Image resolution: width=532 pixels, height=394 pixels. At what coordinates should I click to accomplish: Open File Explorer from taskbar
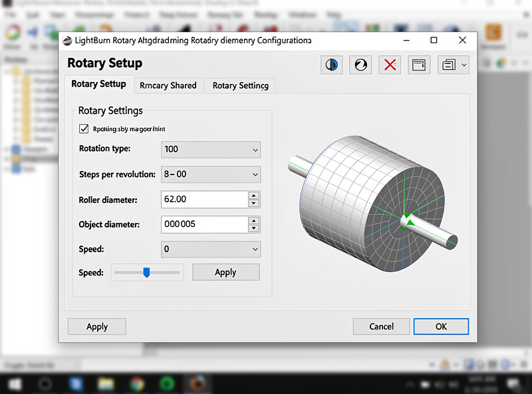(x=106, y=384)
